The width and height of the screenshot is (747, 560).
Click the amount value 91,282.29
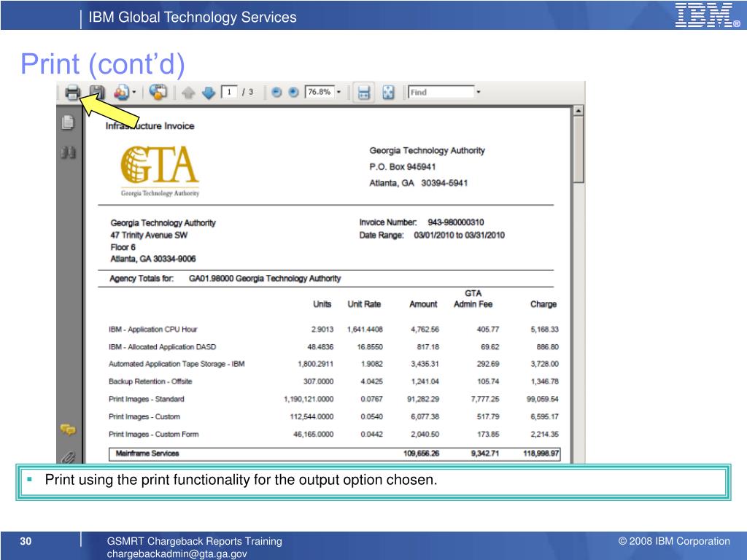click(423, 399)
